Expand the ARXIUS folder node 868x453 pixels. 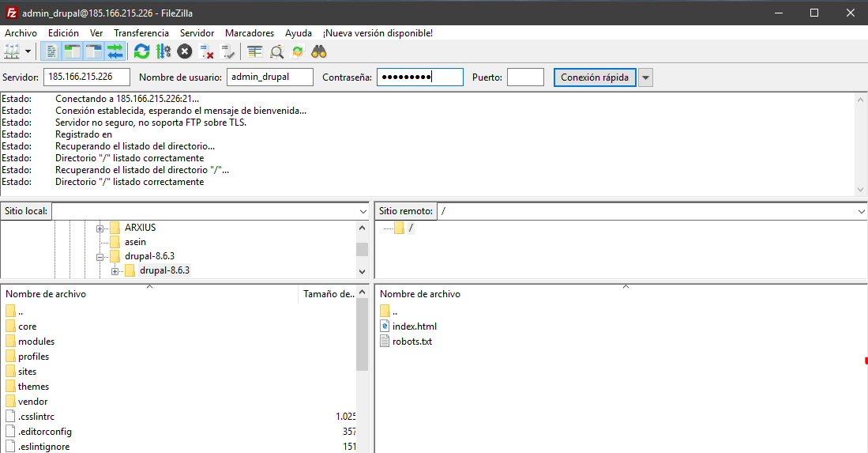(100, 228)
